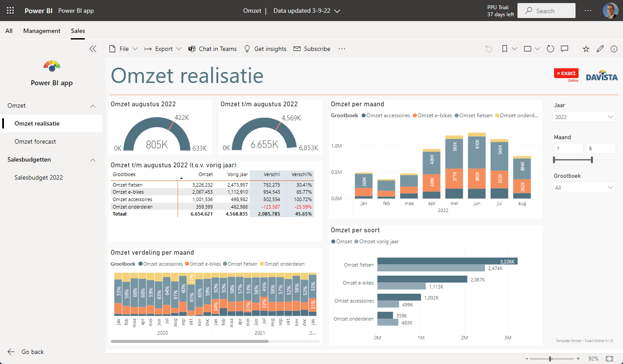
Task: Open the Omzet forecast page
Action: coord(36,141)
